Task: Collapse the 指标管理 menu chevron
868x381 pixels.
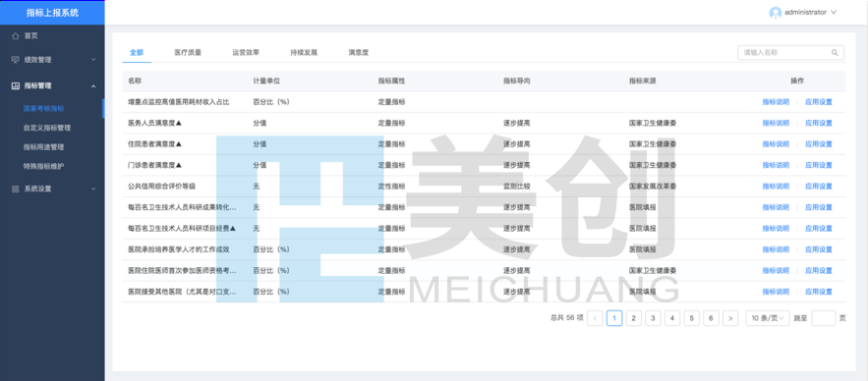Action: tap(93, 85)
